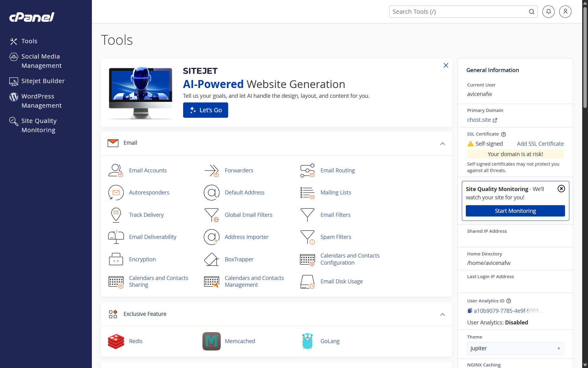Open the Autoresponders icon
Viewport: 588px width, 368px height.
(116, 193)
